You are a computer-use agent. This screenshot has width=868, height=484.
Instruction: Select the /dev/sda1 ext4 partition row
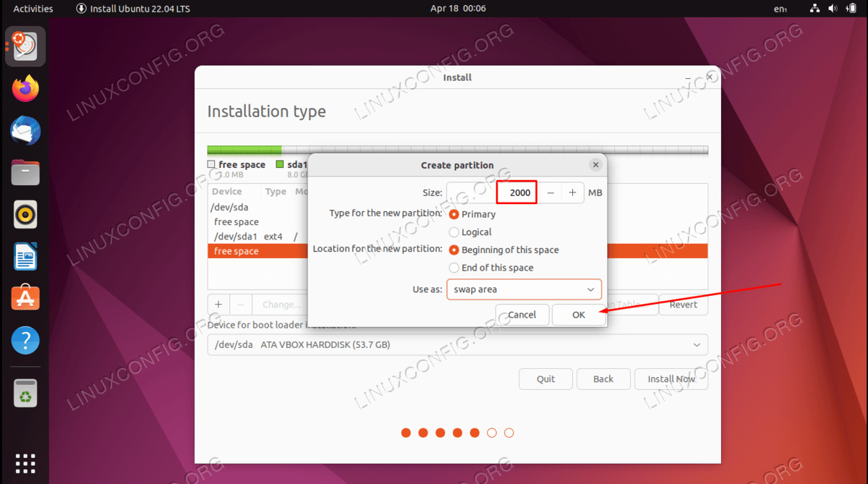pyautogui.click(x=258, y=237)
